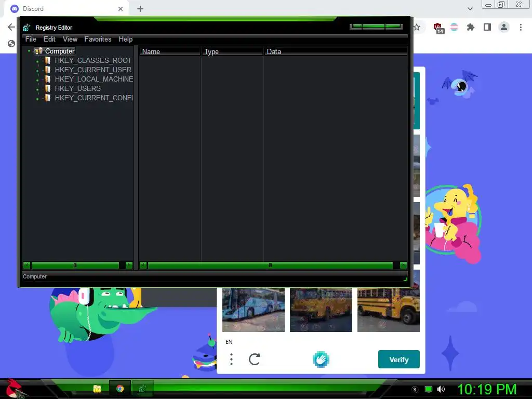Viewport: 532px width, 399px height.
Task: Close the Discord tab
Action: coord(121,9)
